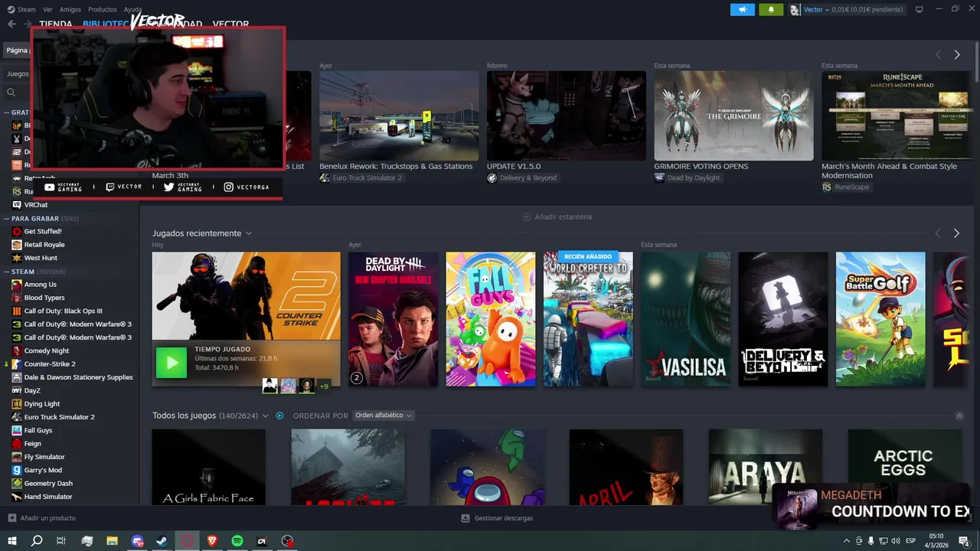
Task: Select Blood Typers in the library
Action: (44, 298)
